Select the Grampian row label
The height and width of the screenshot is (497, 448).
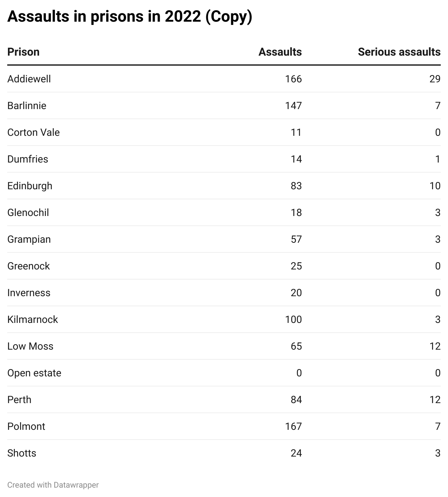(x=29, y=239)
